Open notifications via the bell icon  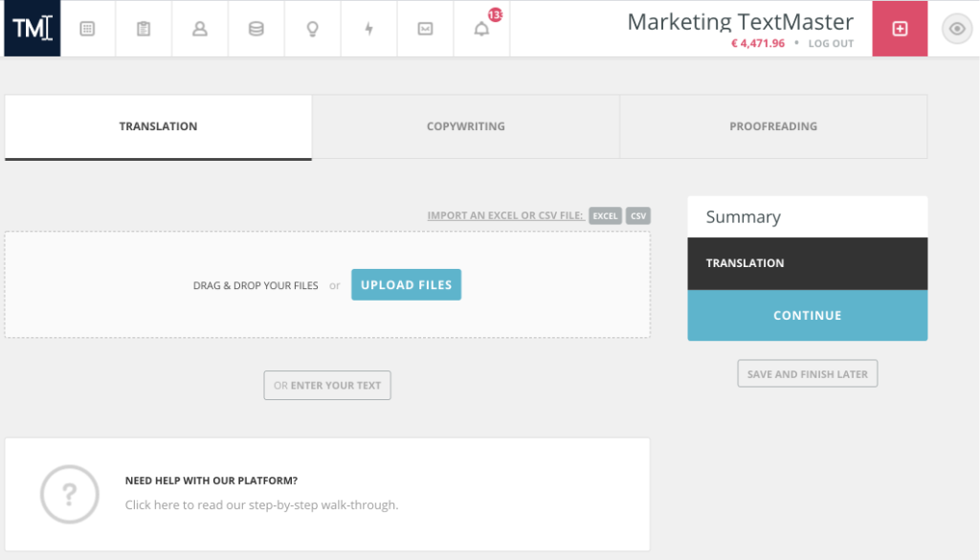pyautogui.click(x=481, y=28)
